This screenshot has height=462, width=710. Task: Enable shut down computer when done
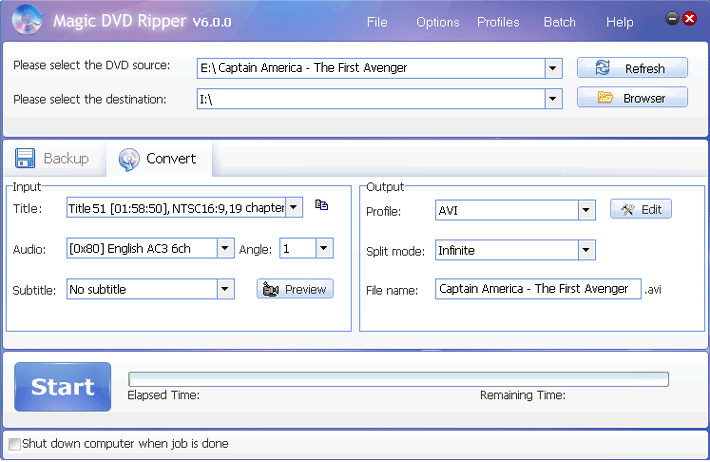(x=15, y=444)
